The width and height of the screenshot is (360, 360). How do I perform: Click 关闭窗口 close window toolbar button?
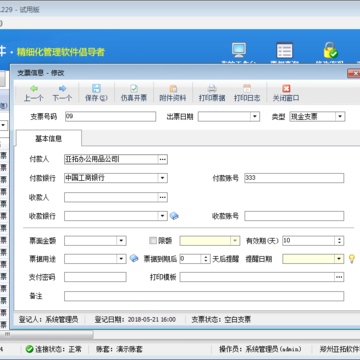click(x=286, y=93)
